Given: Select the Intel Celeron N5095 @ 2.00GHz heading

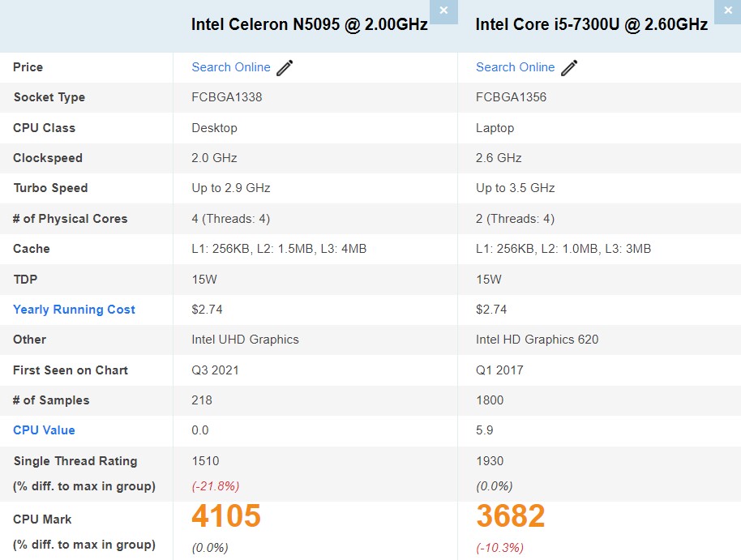Looking at the screenshot, I should coord(310,24).
